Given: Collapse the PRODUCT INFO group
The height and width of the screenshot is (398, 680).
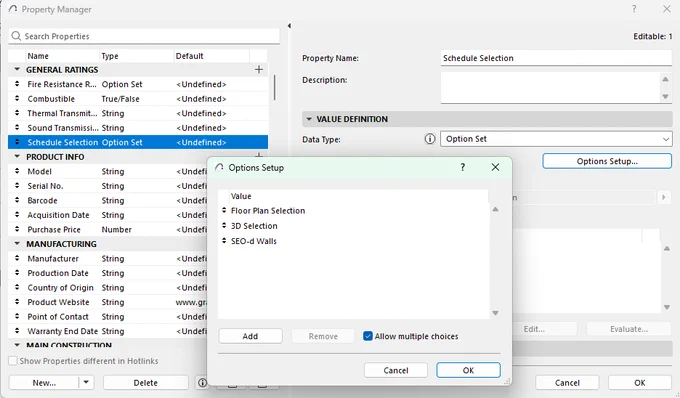Looking at the screenshot, I should pos(17,156).
